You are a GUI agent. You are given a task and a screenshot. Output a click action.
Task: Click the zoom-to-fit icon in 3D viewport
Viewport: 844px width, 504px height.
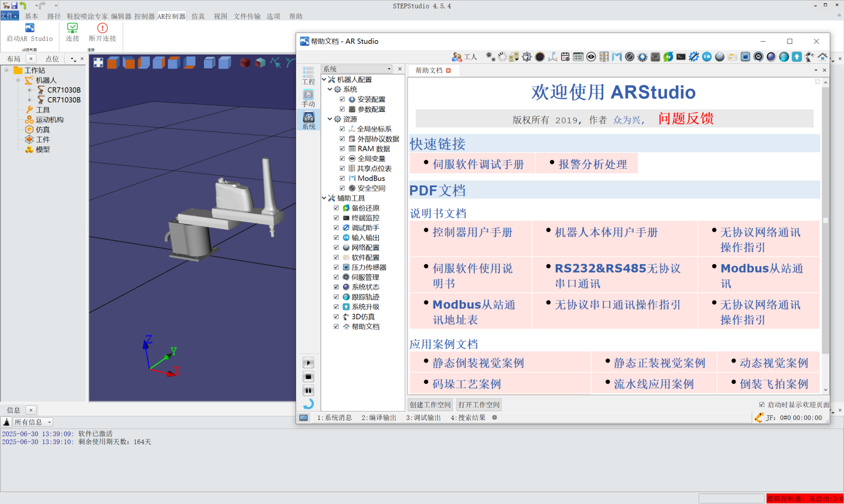98,63
